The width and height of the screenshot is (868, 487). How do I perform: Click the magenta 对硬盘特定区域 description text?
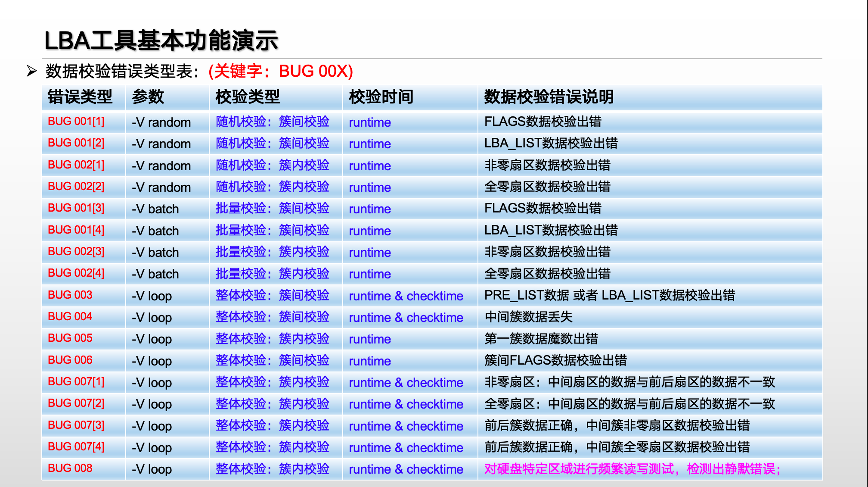tap(632, 469)
